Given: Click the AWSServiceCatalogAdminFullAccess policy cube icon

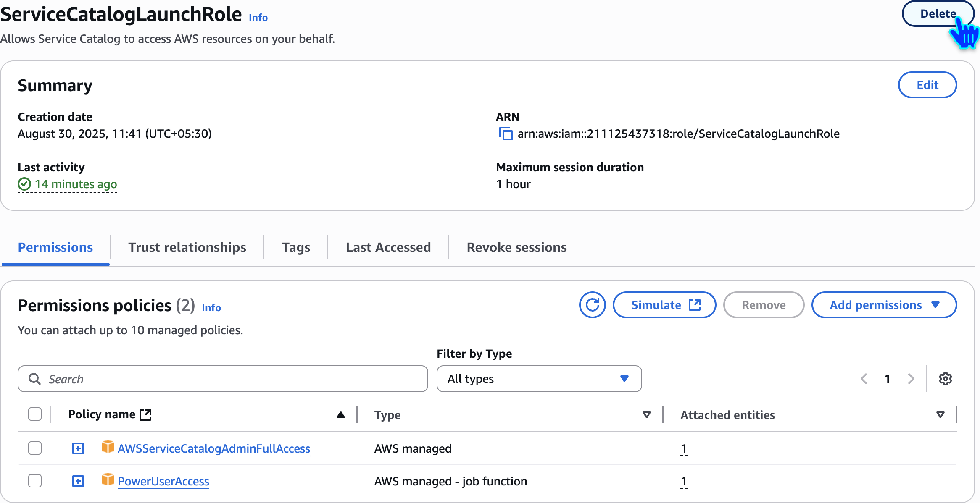Looking at the screenshot, I should [108, 447].
